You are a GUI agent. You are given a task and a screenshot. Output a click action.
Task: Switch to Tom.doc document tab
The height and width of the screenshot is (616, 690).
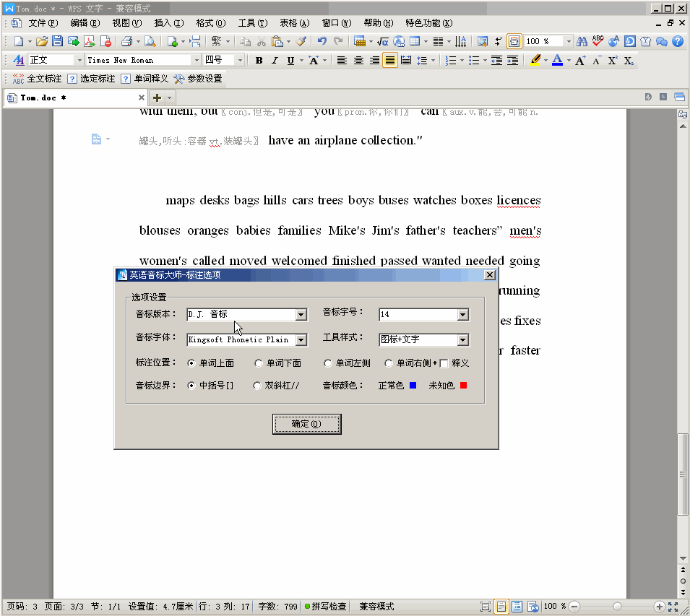pos(75,97)
